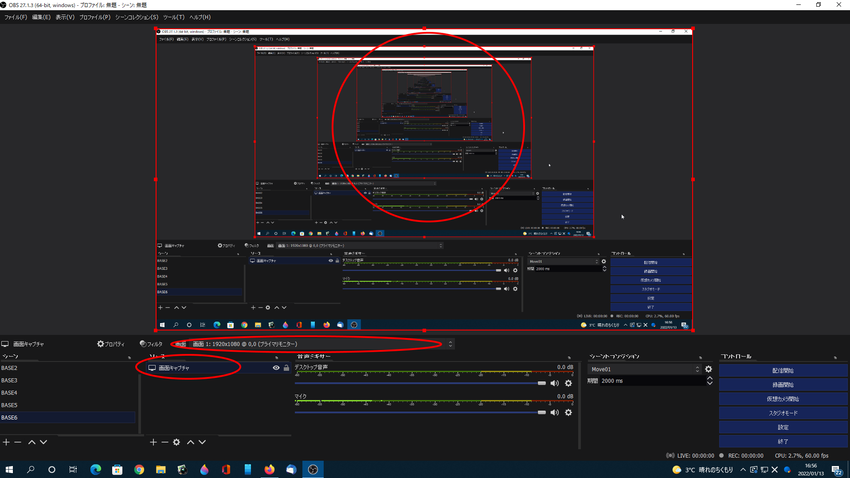Screen dimensions: 850x478
Task: Open Firefox from the taskbar
Action: tap(269, 469)
